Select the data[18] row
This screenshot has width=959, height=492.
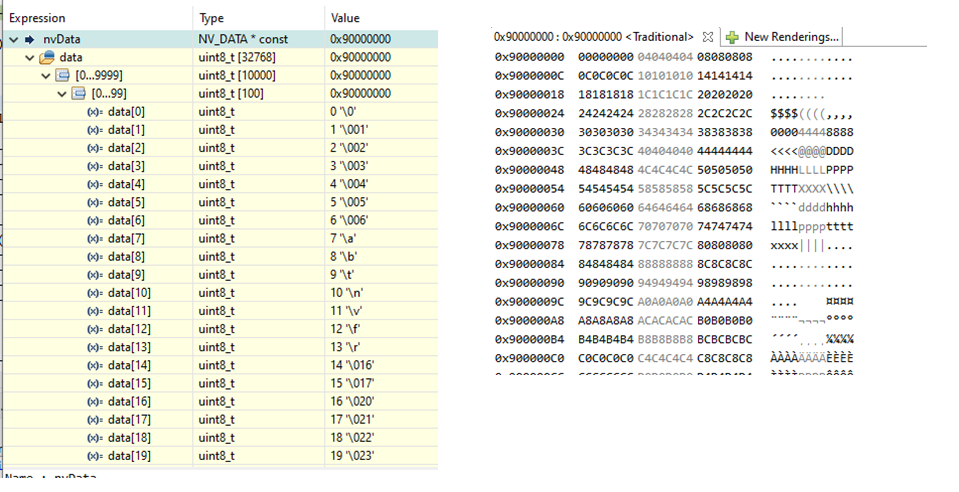click(x=221, y=438)
